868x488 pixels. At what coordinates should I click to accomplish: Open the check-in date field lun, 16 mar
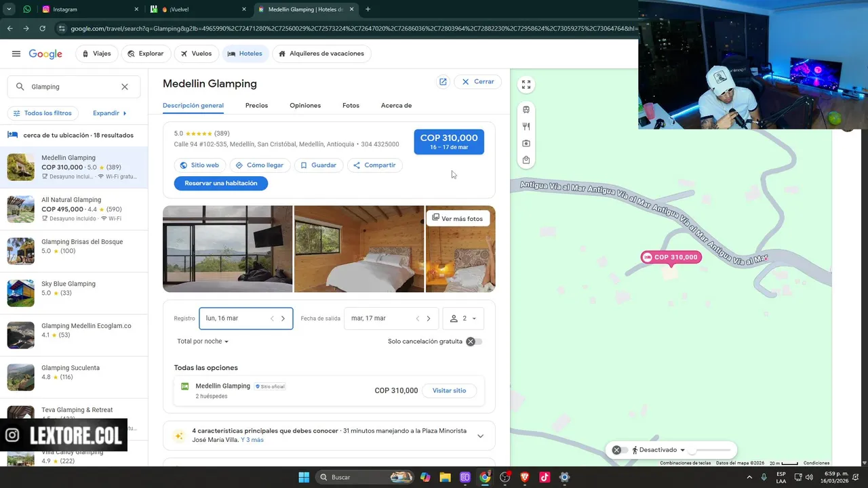246,319
